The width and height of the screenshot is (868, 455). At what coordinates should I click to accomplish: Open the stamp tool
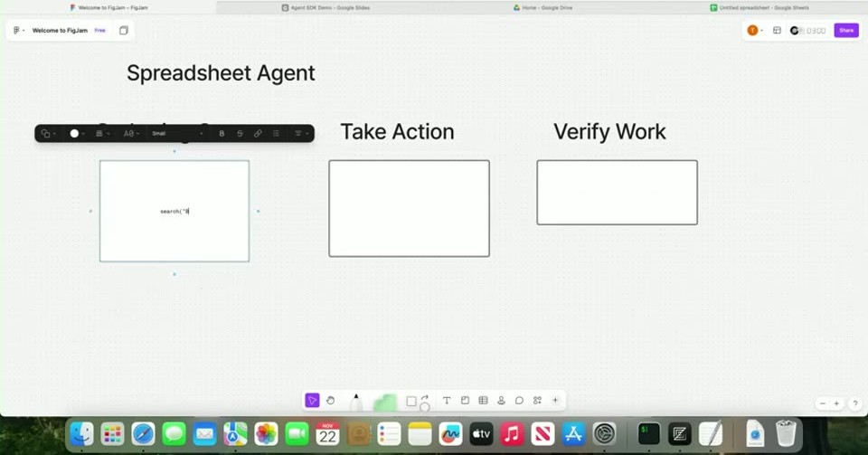(x=501, y=400)
